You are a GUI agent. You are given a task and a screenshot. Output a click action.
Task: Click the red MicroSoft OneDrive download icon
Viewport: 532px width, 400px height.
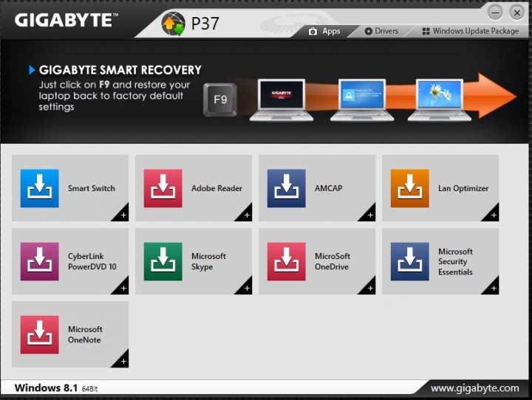point(287,261)
